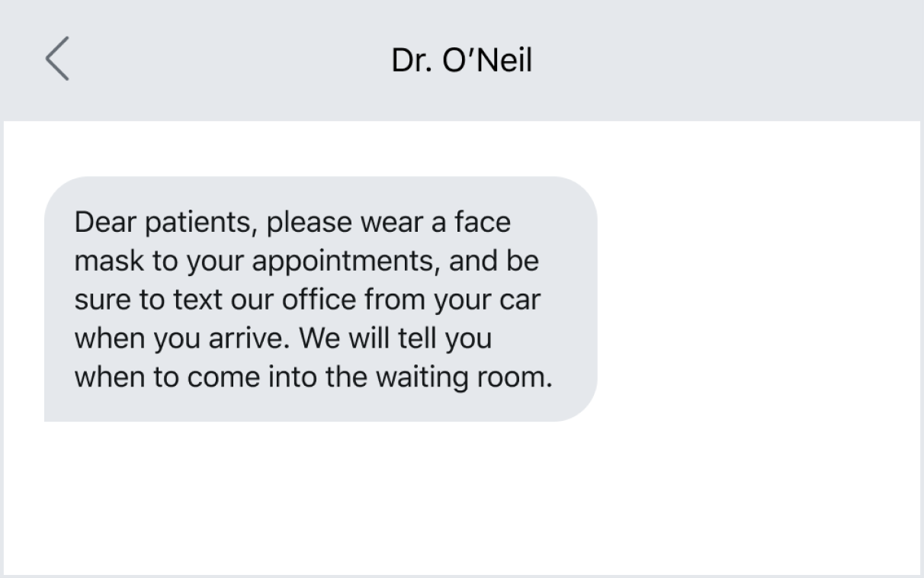This screenshot has width=924, height=578.
Task: Click Dr. O'Neil to view contact details
Action: pos(461,59)
